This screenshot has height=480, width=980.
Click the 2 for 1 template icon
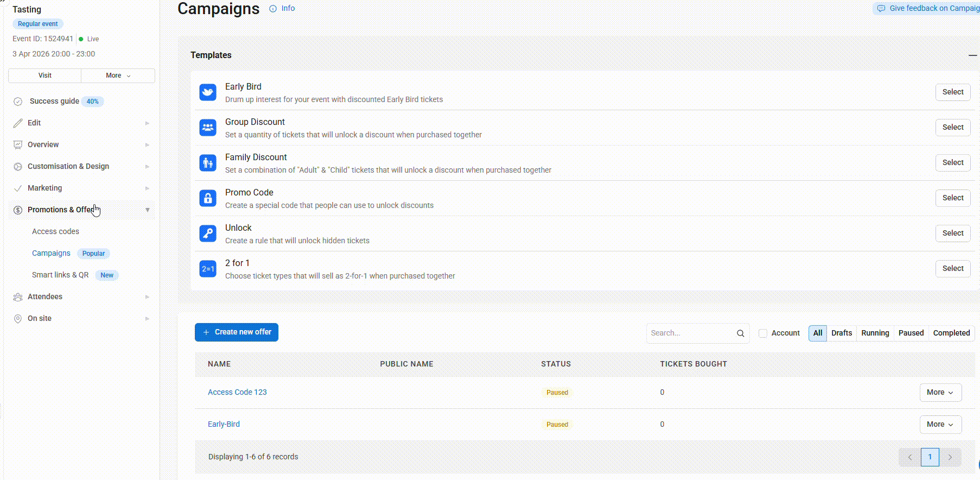[x=208, y=269]
